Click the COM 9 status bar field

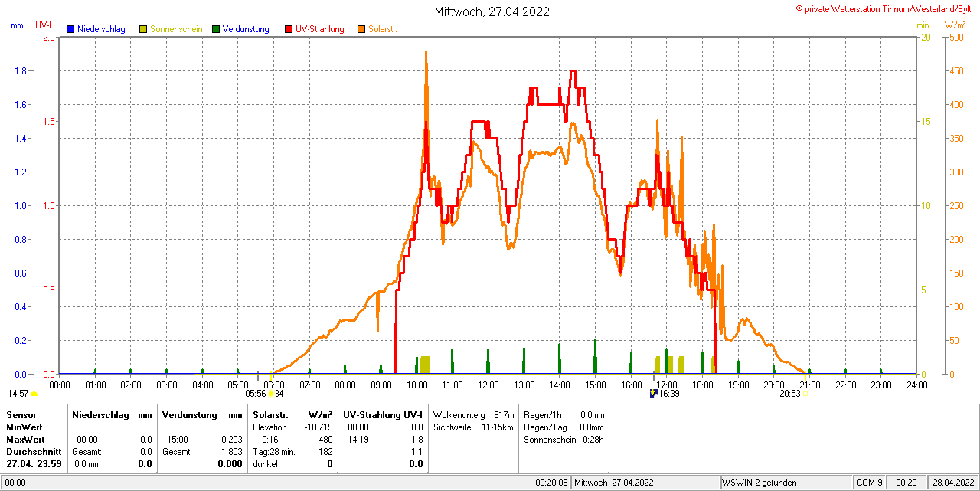click(x=870, y=483)
